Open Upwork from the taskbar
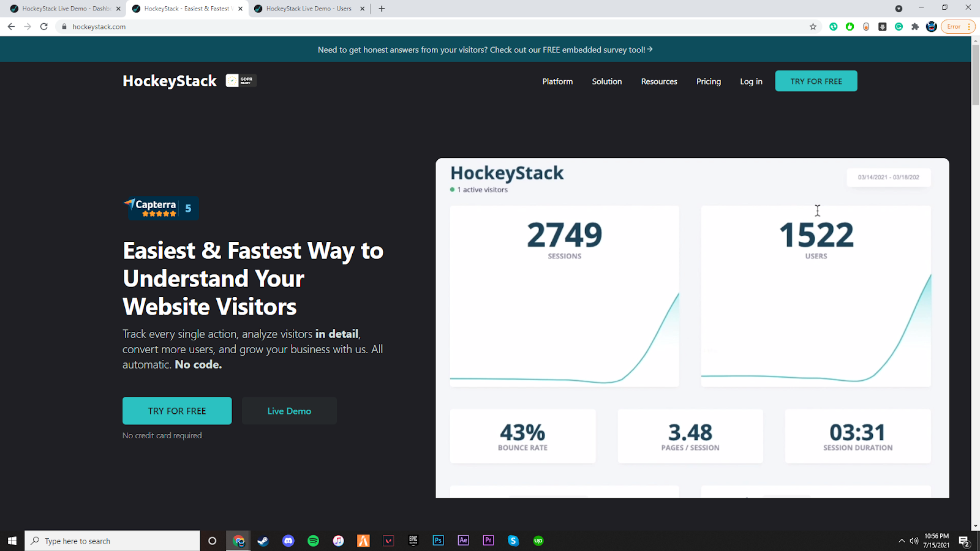This screenshot has width=980, height=551. pyautogui.click(x=538, y=541)
